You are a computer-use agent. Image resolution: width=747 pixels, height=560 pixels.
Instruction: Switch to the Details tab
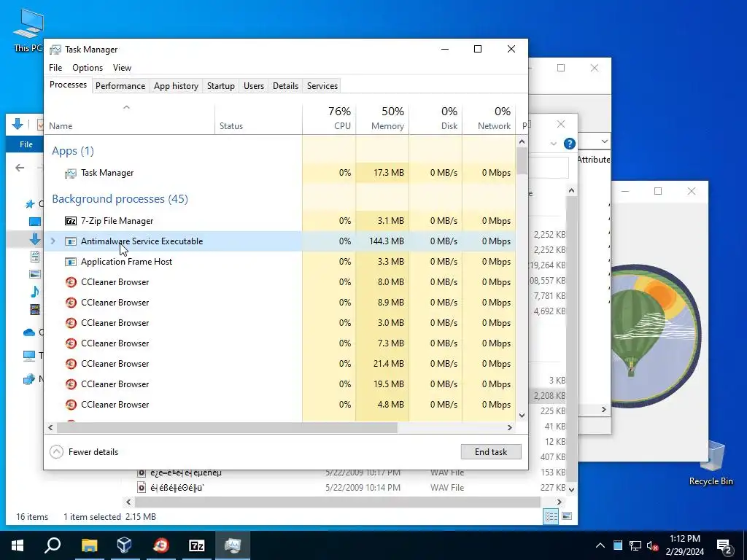[x=285, y=86]
